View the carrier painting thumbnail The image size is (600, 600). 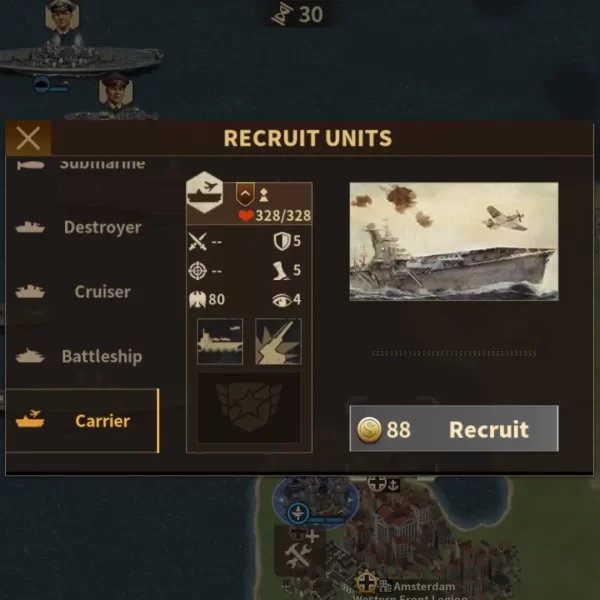pyautogui.click(x=454, y=241)
